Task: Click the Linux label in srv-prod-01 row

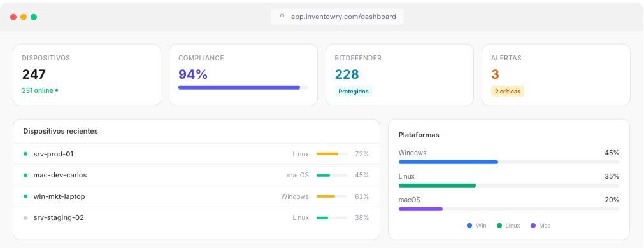Action: 301,154
